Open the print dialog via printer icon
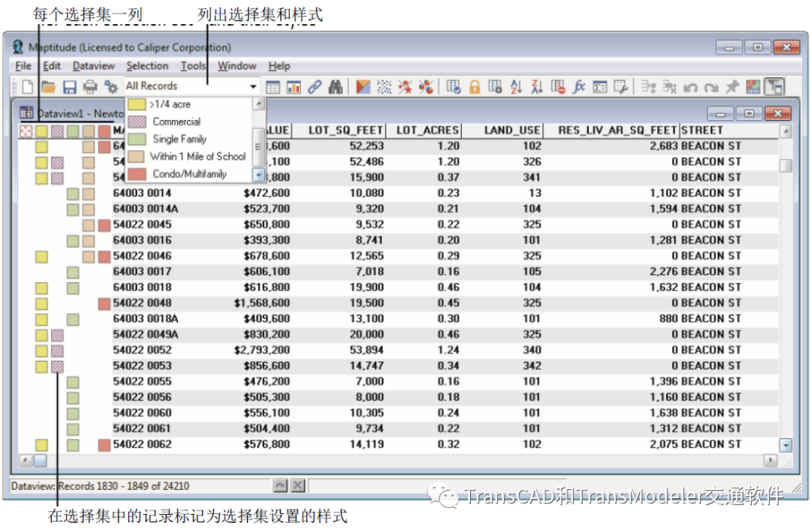The width and height of the screenshot is (811, 532). pos(90,86)
